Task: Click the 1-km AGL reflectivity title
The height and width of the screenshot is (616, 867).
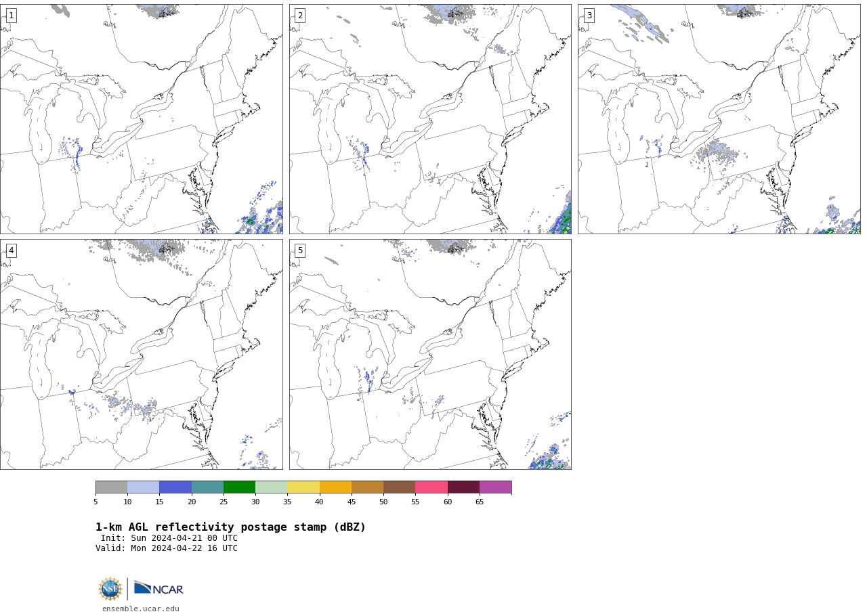Action: tap(230, 527)
